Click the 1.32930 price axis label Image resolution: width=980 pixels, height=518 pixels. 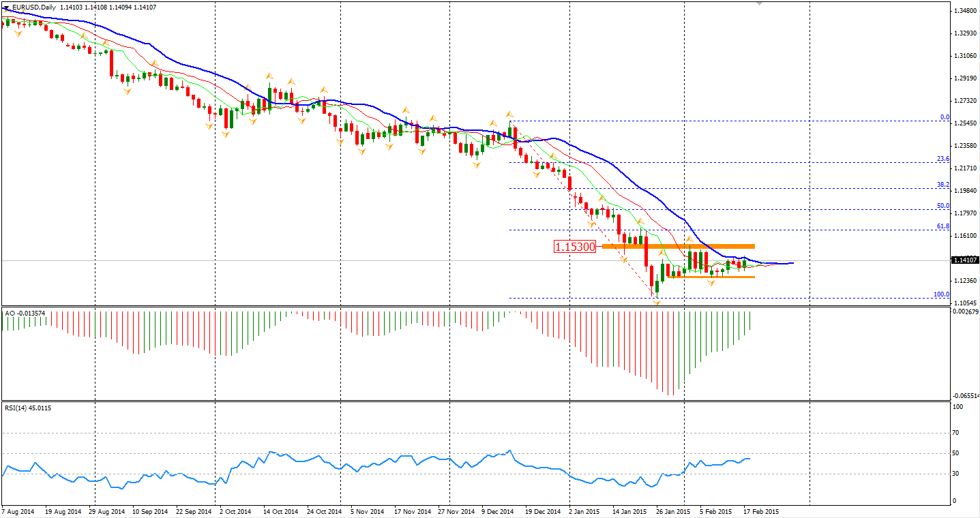tap(965, 33)
